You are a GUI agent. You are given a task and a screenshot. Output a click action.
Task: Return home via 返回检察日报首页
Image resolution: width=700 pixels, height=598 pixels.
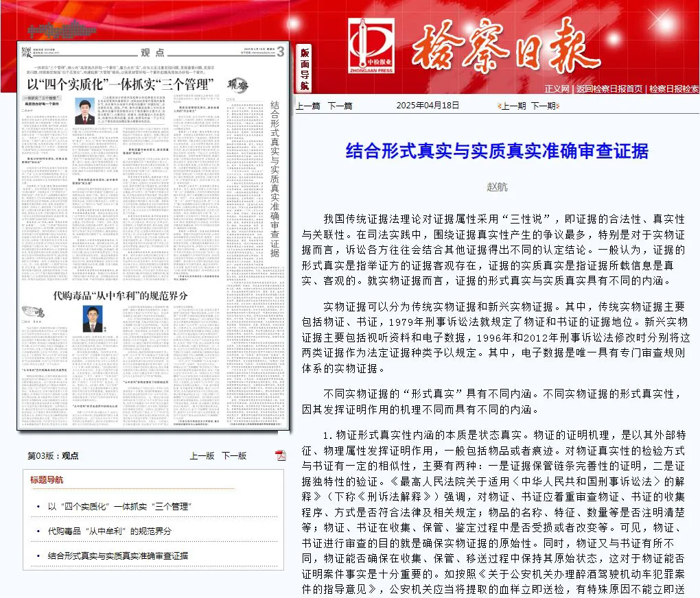click(609, 88)
